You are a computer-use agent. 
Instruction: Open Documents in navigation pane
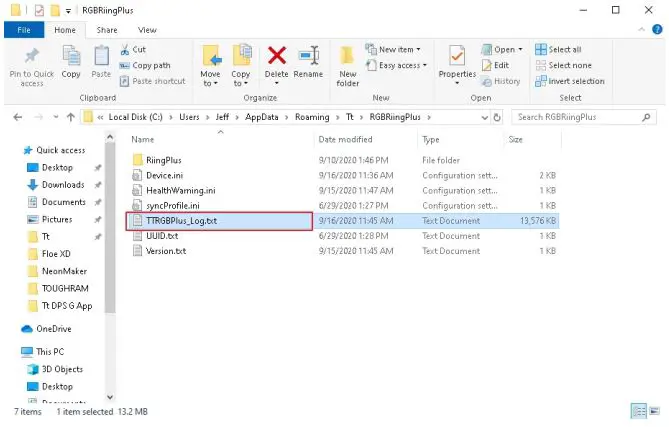click(x=64, y=202)
